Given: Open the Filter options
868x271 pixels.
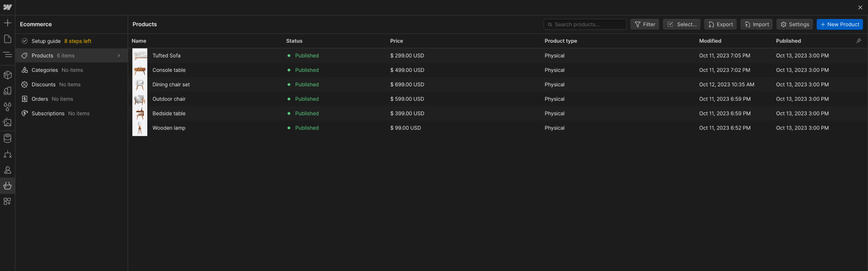Looking at the screenshot, I should pos(644,24).
